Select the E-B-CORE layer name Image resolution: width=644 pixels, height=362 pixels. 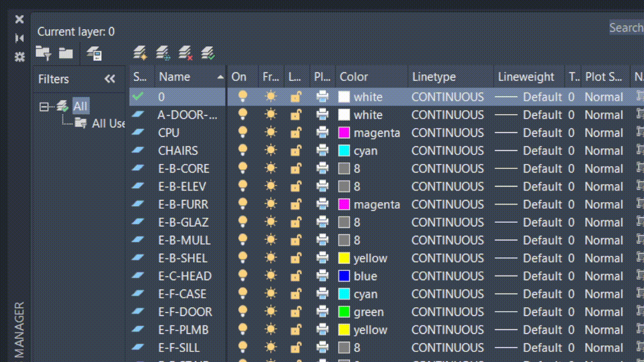(184, 168)
